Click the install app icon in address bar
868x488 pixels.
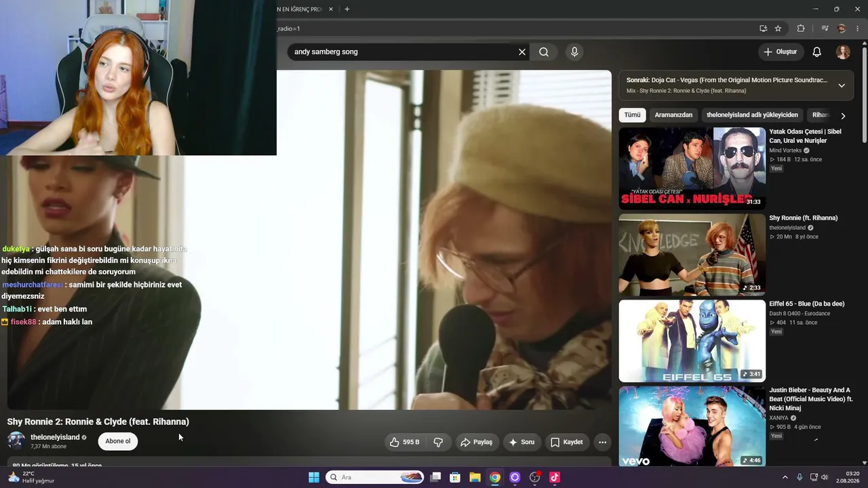[x=763, y=28]
